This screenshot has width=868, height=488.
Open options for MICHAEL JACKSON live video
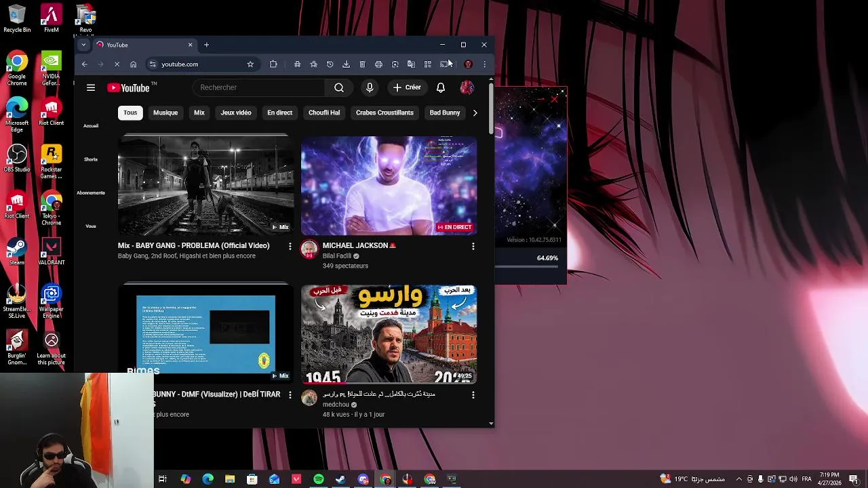click(x=473, y=246)
